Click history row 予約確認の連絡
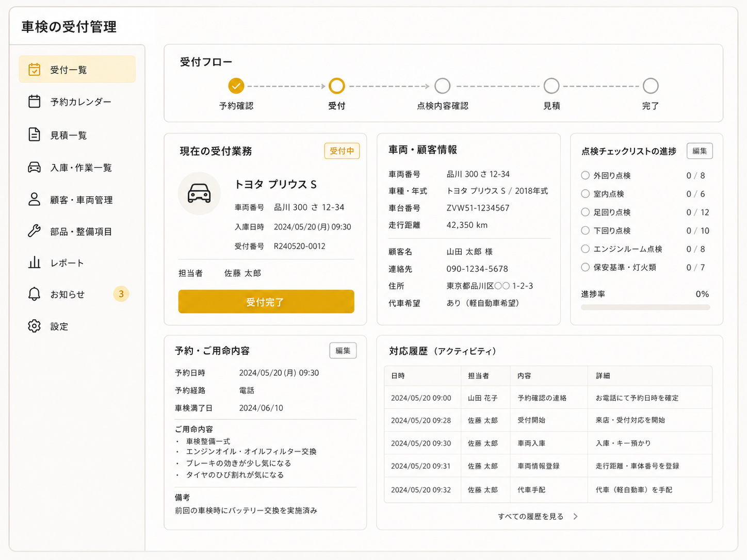The image size is (747, 560). tap(548, 398)
